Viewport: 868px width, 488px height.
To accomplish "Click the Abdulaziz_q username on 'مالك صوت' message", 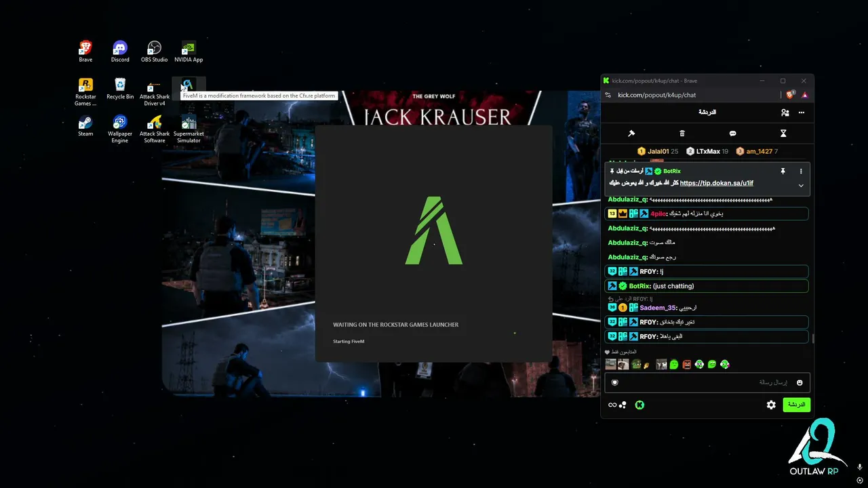I will pyautogui.click(x=627, y=243).
